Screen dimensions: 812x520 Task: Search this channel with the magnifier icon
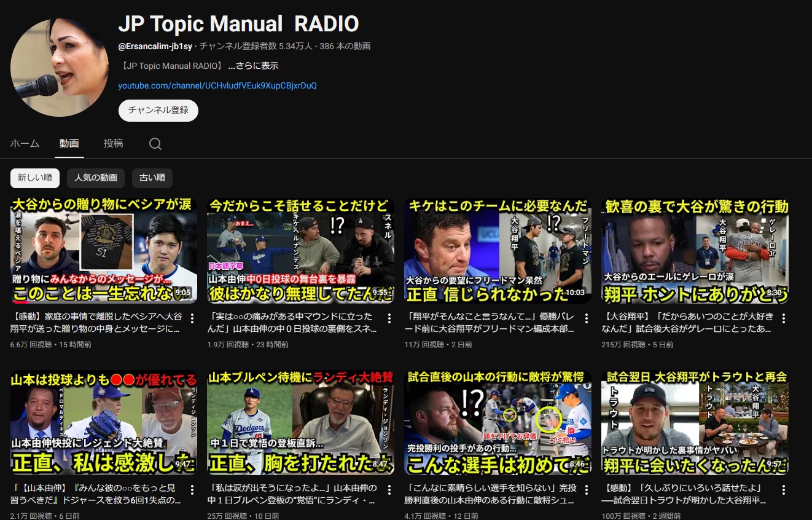point(155,144)
